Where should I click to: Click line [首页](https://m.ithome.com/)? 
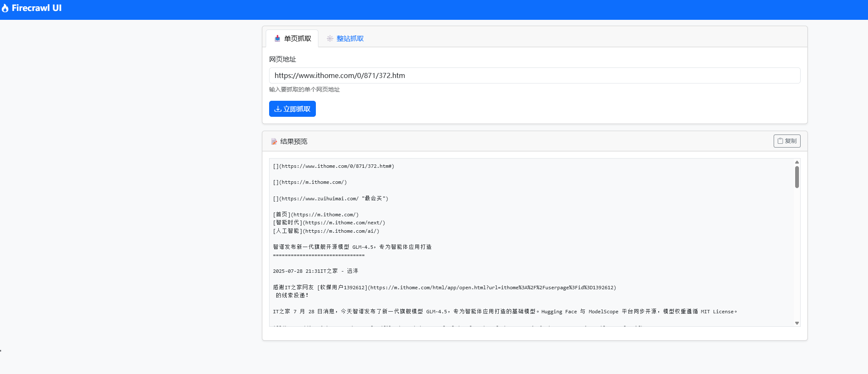[316, 215]
